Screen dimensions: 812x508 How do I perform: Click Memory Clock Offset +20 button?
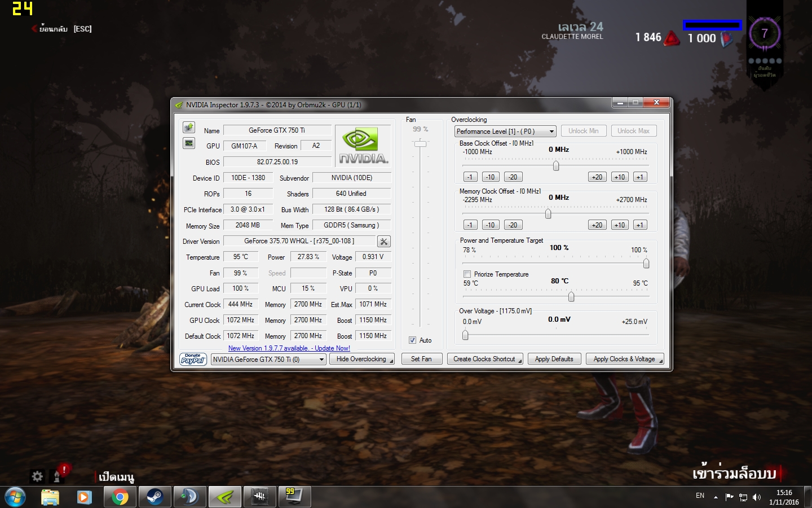597,225
